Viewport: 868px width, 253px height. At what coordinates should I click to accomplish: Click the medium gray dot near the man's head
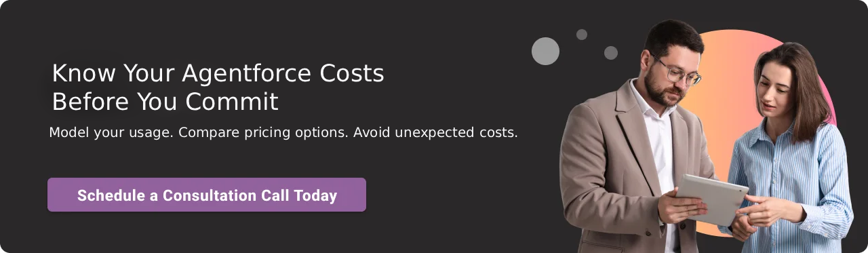(x=611, y=53)
